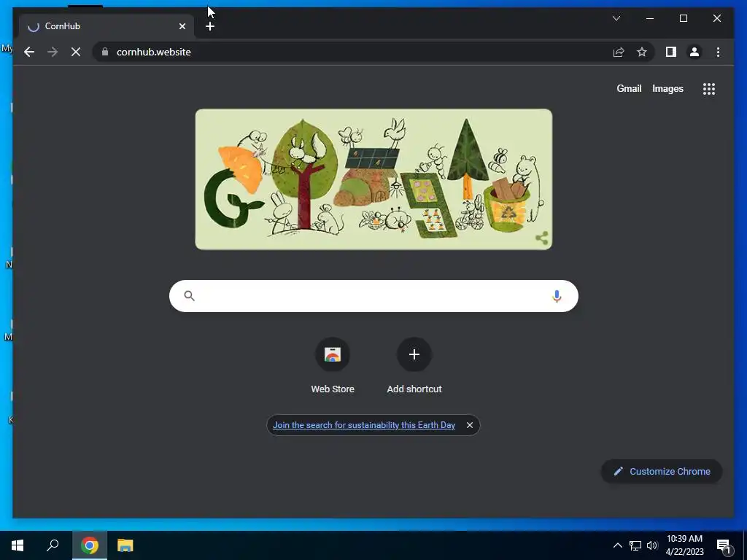Click the taskbar search magnifier
The height and width of the screenshot is (560, 747).
53,545
